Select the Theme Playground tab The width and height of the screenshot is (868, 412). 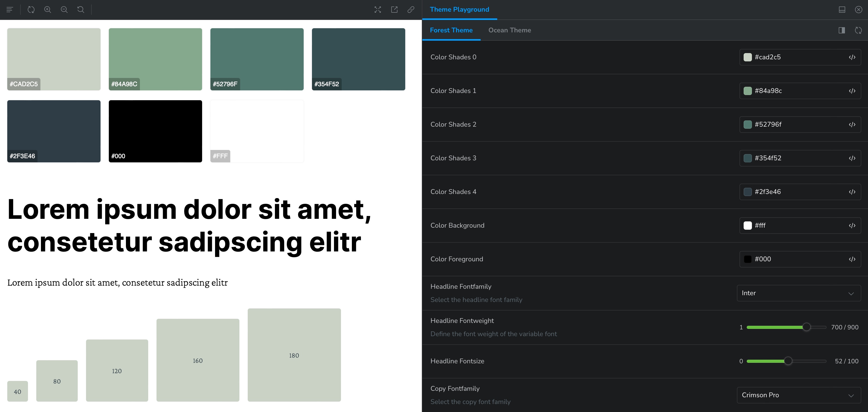tap(459, 10)
